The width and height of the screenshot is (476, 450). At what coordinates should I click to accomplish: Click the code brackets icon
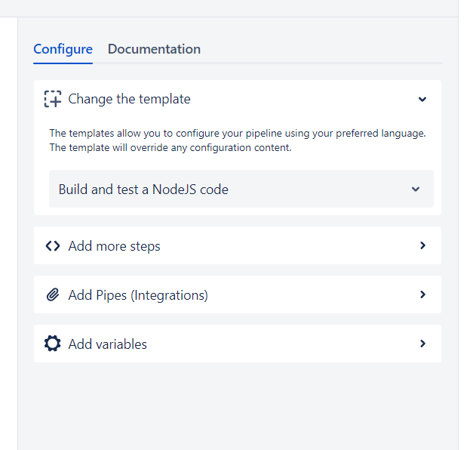coord(53,246)
